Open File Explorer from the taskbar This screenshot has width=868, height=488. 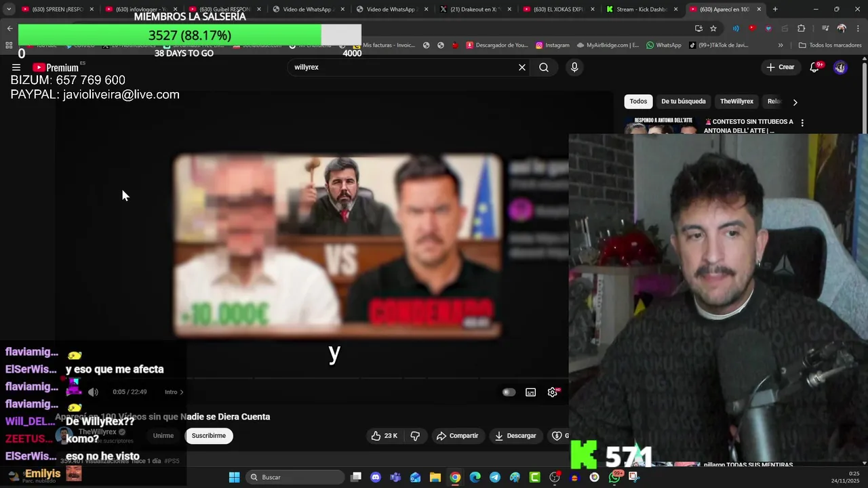[435, 477]
